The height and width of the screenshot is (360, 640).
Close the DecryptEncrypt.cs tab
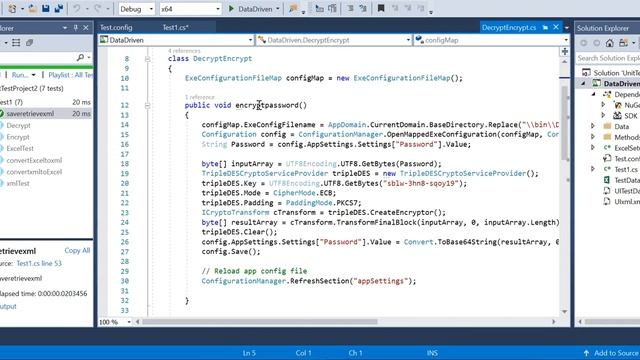[556, 27]
